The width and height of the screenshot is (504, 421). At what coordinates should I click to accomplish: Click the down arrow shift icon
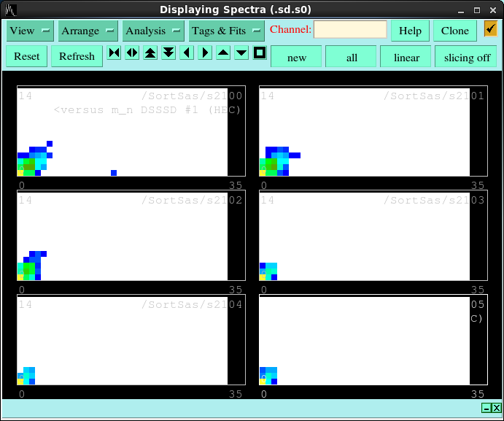241,53
